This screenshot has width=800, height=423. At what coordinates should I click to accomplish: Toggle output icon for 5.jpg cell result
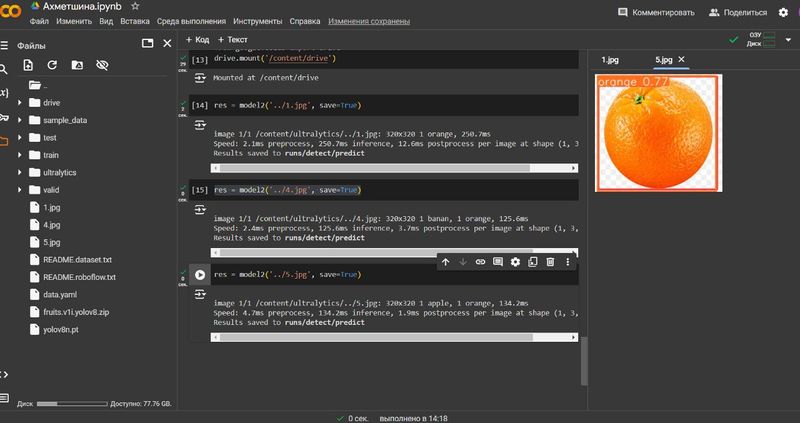200,294
